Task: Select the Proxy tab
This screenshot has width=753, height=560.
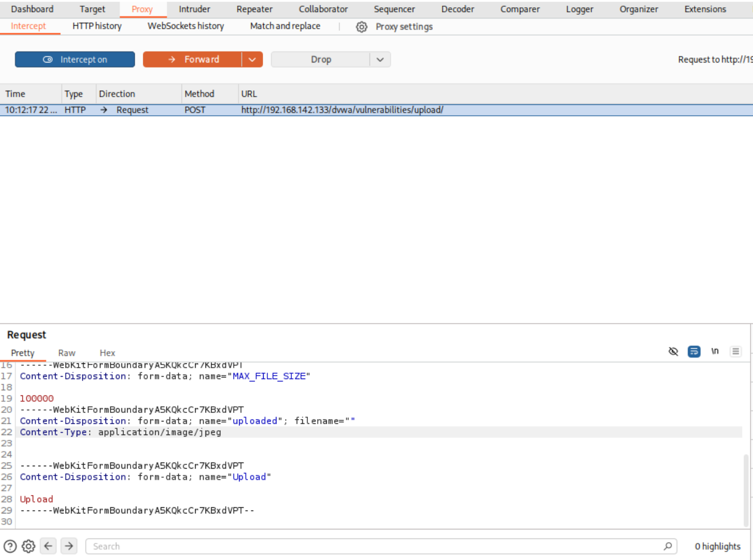Action: [x=142, y=9]
